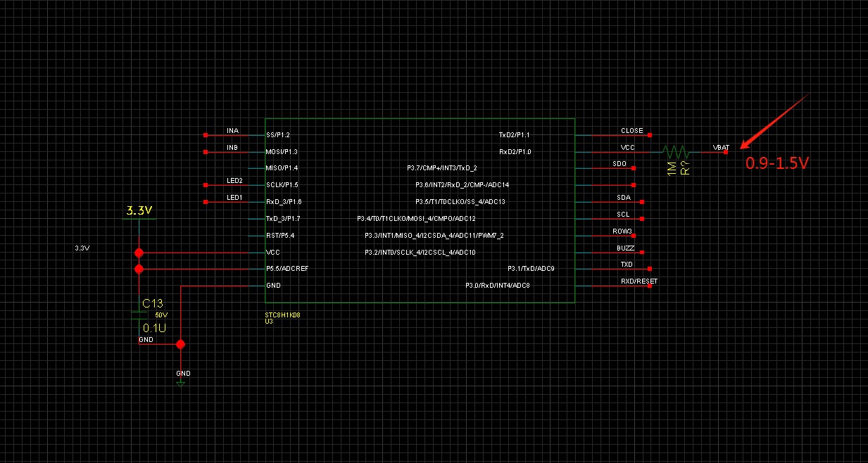Select VCC net label beside the resistor

pyautogui.click(x=628, y=148)
